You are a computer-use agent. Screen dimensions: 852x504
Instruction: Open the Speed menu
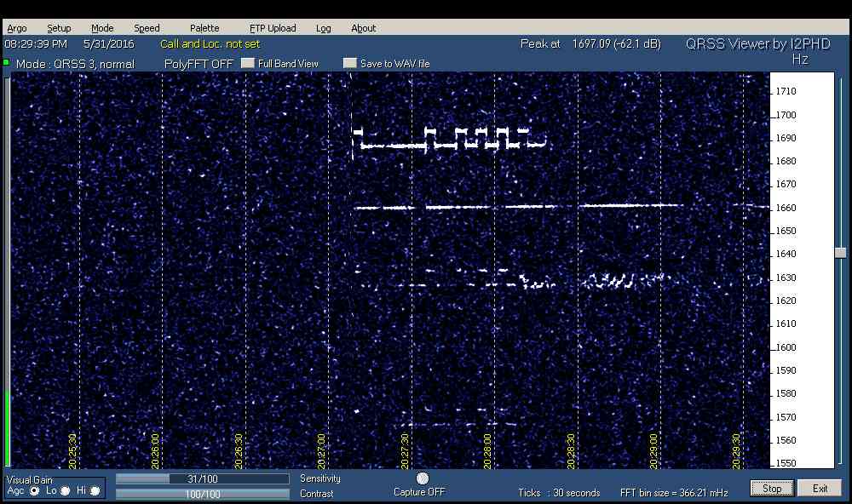pyautogui.click(x=147, y=28)
